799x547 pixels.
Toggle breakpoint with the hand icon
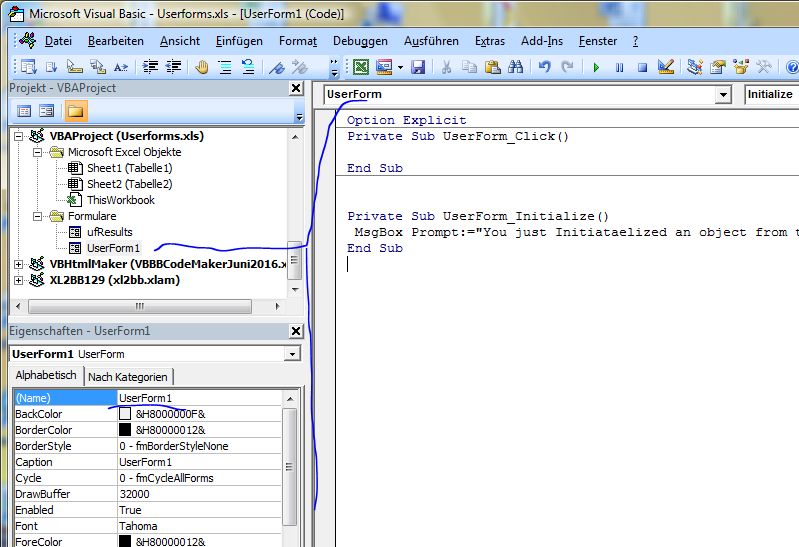(202, 67)
